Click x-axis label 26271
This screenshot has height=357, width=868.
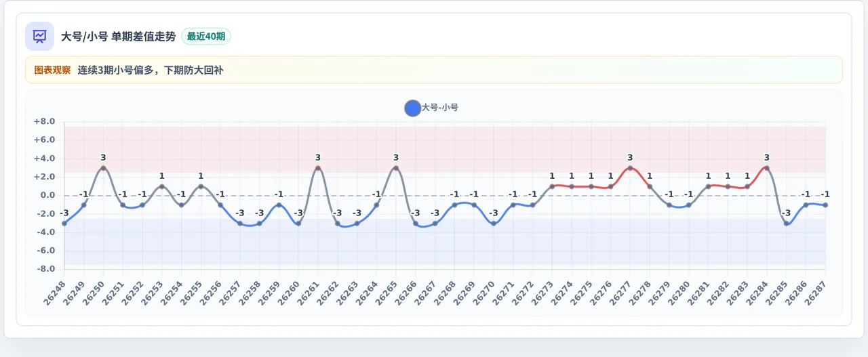(x=505, y=293)
